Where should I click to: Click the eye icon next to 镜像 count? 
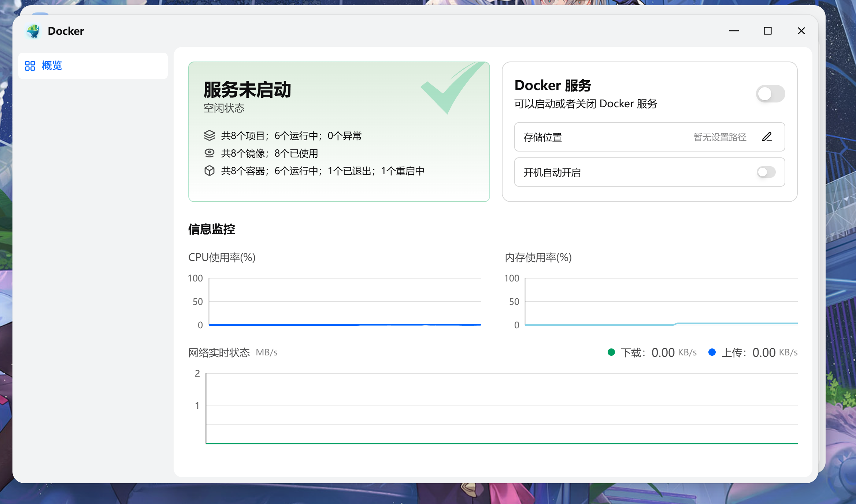209,153
